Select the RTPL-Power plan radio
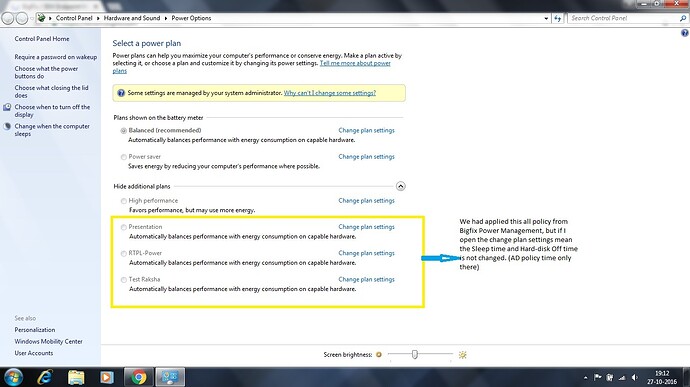This screenshot has height=387, width=690. coord(124,254)
